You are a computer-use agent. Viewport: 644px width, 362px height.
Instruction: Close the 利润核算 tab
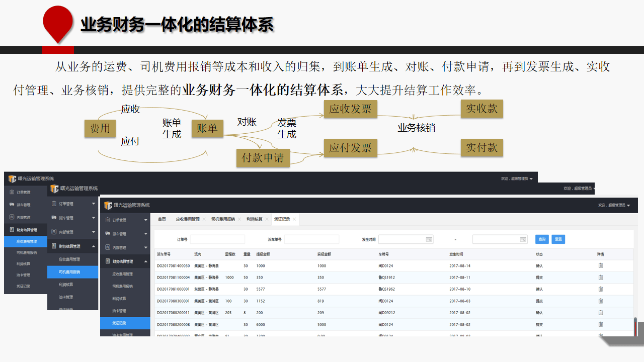267,219
